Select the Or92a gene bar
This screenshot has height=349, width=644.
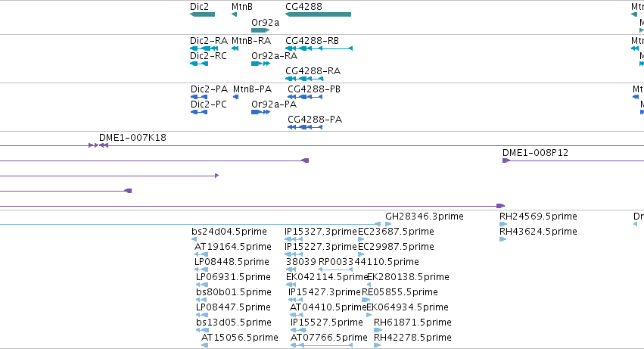[x=260, y=30]
